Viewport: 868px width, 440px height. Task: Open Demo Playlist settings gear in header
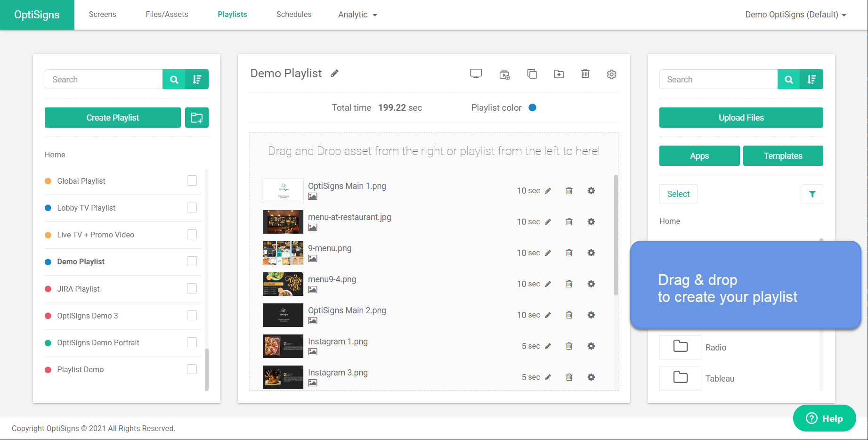tap(612, 74)
